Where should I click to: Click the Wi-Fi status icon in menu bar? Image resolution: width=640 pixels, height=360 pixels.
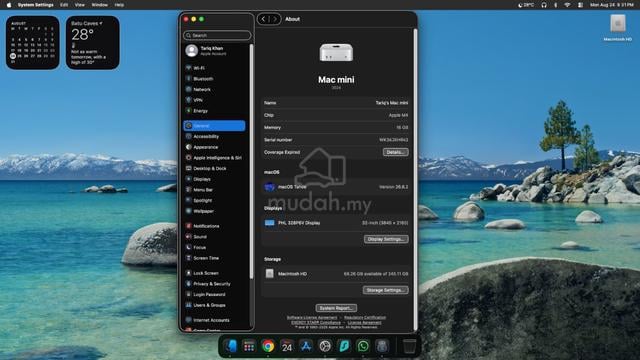tap(567, 5)
